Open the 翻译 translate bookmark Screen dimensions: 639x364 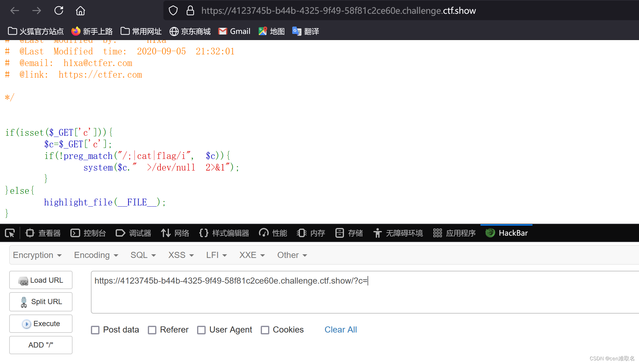(x=306, y=31)
